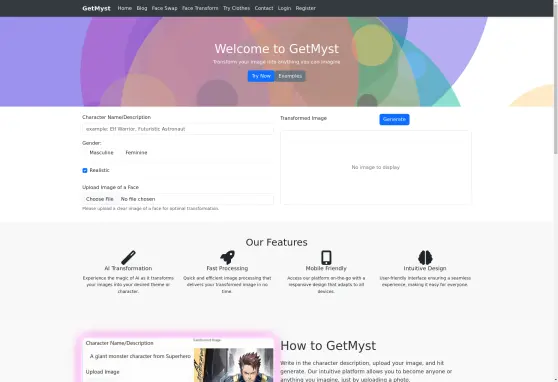Click the Intuitive Design brain icon
This screenshot has height=382, width=558.
[x=425, y=257]
